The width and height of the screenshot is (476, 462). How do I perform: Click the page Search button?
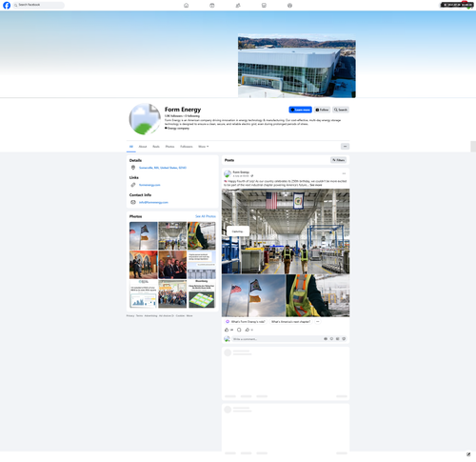(x=341, y=110)
